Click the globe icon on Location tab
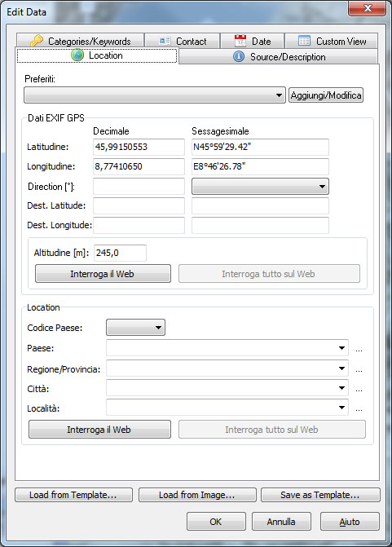Screen dimensions: 392x547 (x=77, y=55)
